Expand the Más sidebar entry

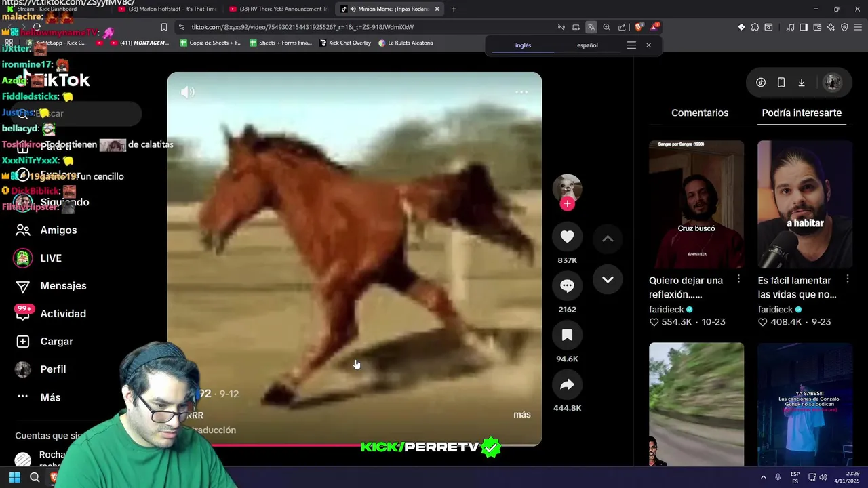point(50,396)
